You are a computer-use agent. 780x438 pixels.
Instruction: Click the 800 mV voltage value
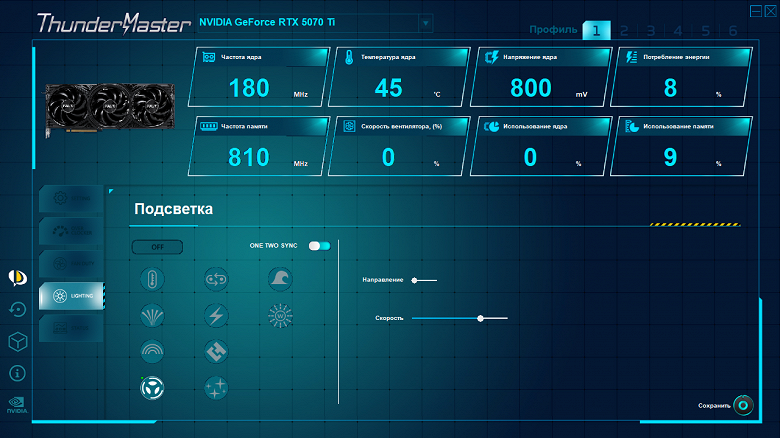(531, 88)
